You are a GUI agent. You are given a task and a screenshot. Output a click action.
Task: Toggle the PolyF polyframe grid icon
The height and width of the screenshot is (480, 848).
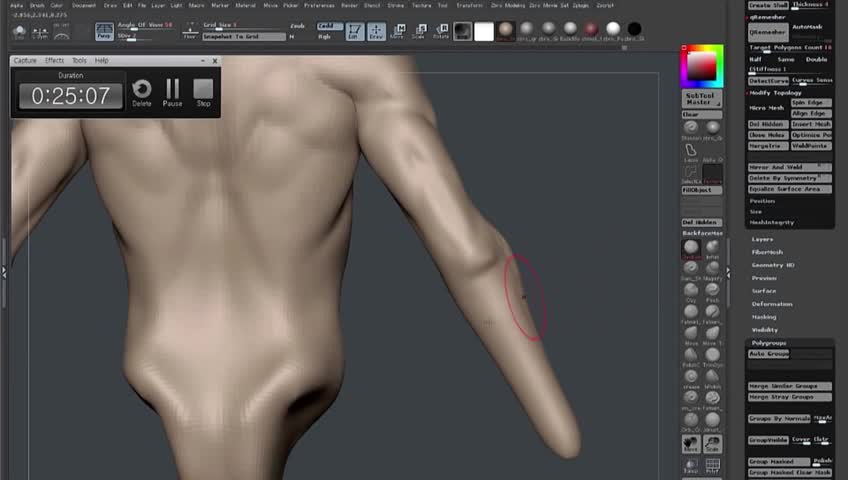pos(712,466)
